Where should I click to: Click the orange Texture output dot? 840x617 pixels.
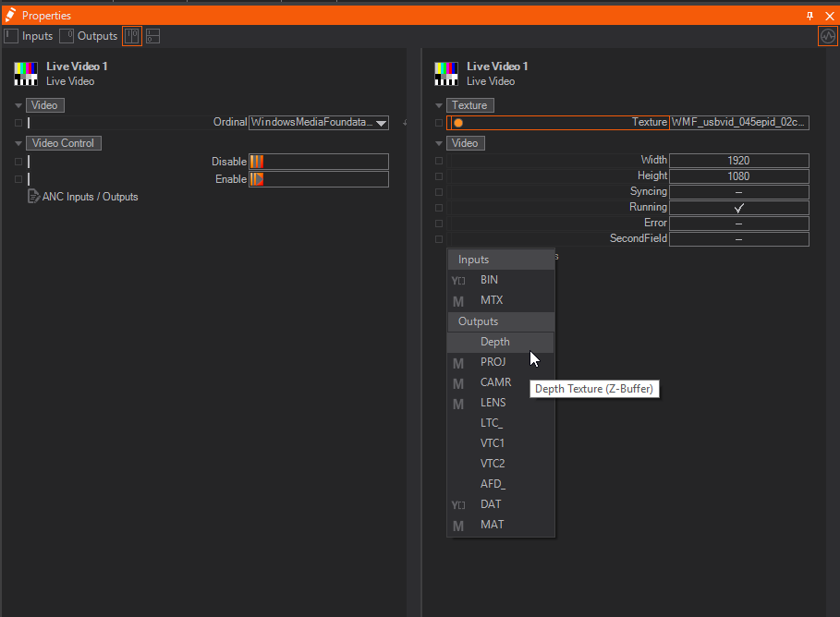click(x=458, y=123)
